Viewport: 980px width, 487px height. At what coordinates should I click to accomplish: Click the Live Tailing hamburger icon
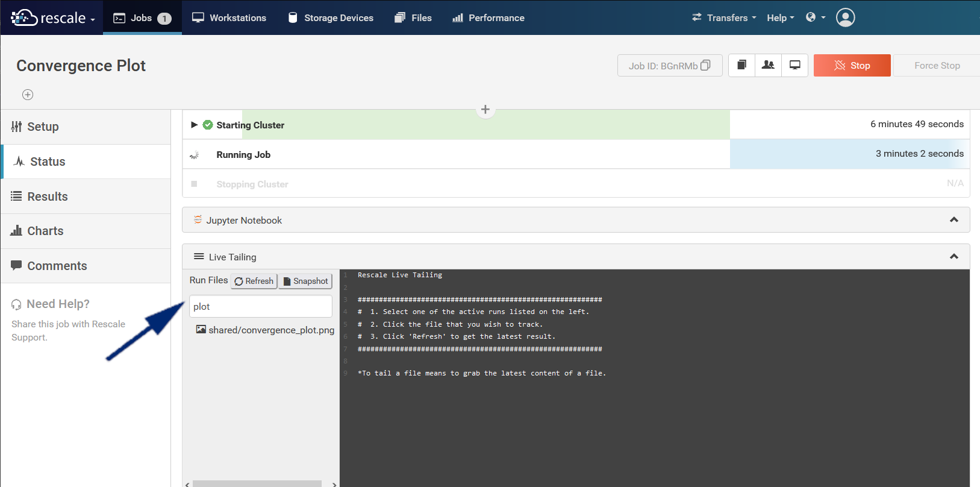click(199, 257)
